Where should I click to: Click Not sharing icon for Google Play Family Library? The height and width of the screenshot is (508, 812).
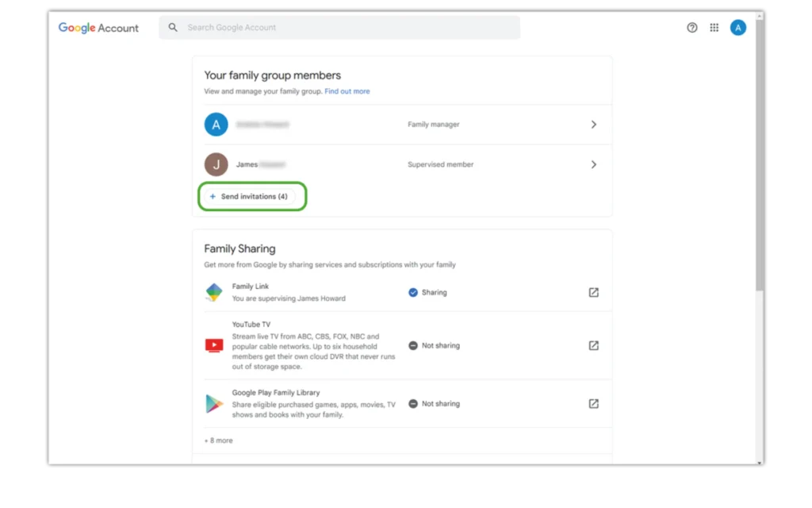coord(412,403)
